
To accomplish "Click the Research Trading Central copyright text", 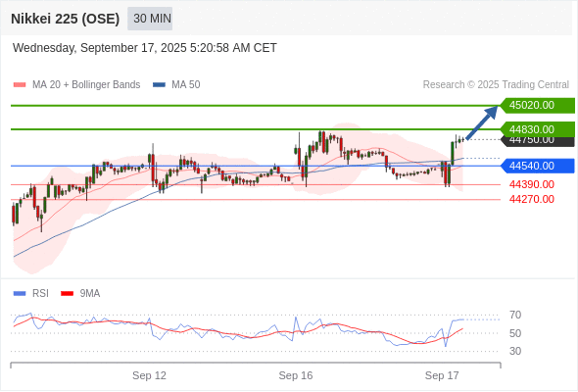I will pos(496,85).
